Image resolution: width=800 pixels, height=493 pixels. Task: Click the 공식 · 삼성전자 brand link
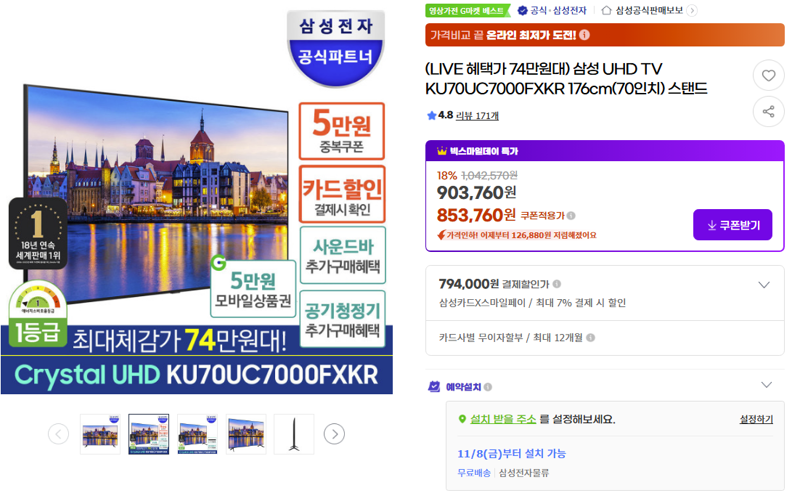pos(558,10)
